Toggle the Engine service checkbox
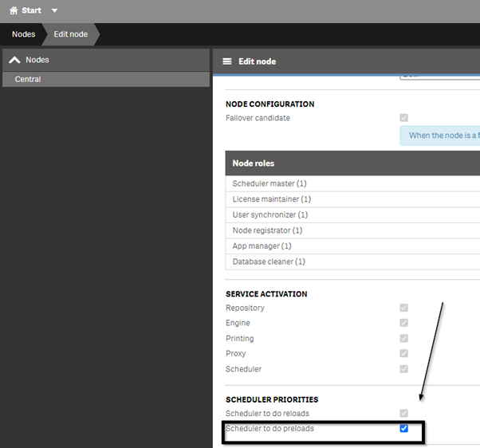Image resolution: width=480 pixels, height=448 pixels. pos(403,323)
